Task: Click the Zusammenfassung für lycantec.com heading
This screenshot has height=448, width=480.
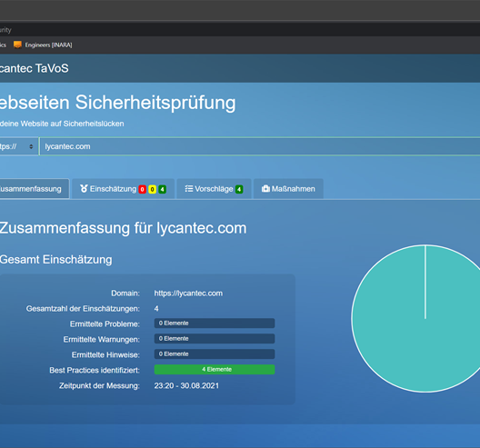Action: [x=123, y=228]
